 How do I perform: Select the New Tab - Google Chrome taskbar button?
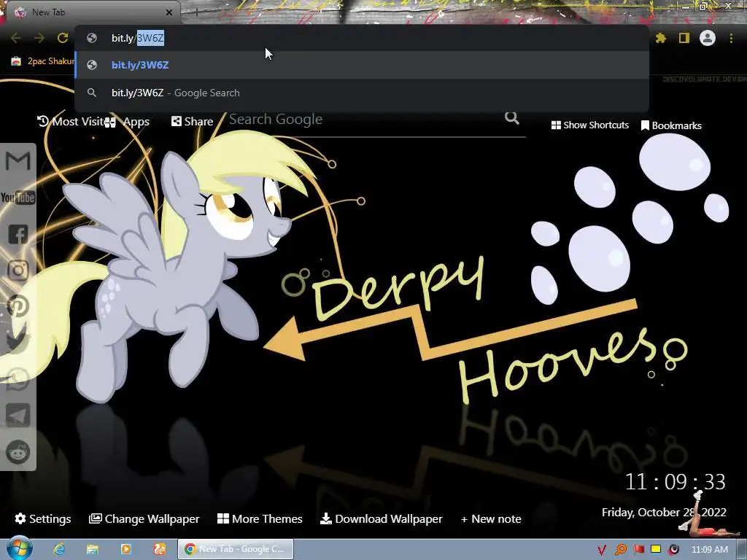click(236, 549)
